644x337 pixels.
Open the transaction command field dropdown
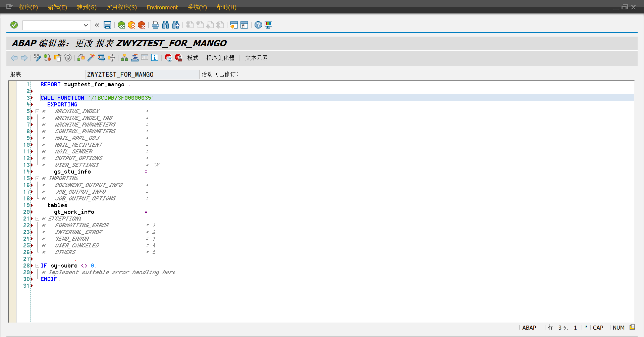point(86,25)
